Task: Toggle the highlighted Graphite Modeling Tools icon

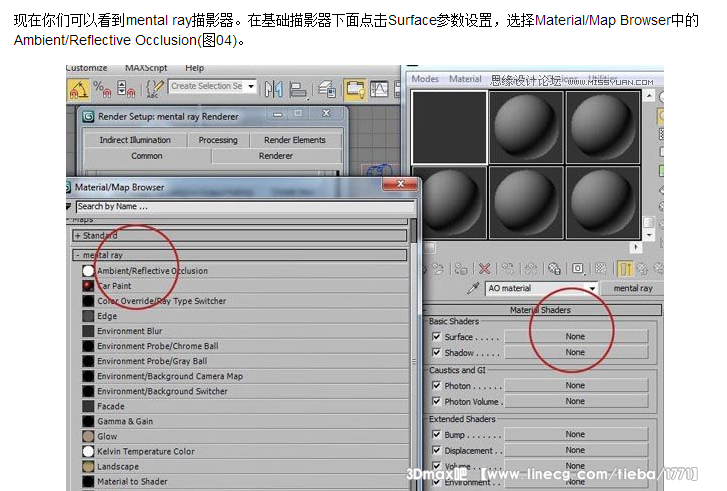Action: [x=355, y=89]
